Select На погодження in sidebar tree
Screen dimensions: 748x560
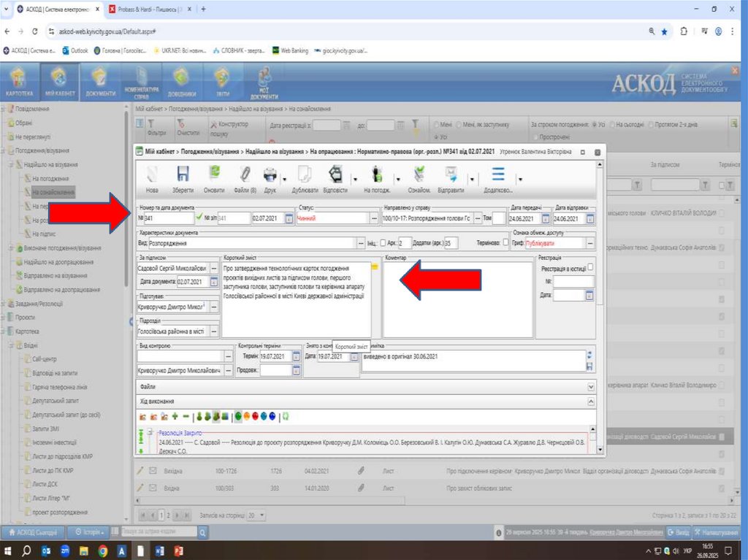(x=50, y=178)
